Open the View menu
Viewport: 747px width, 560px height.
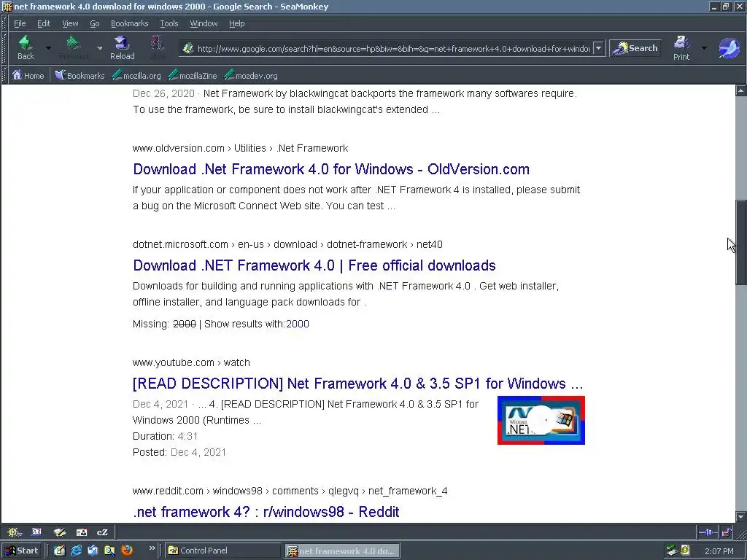[70, 23]
